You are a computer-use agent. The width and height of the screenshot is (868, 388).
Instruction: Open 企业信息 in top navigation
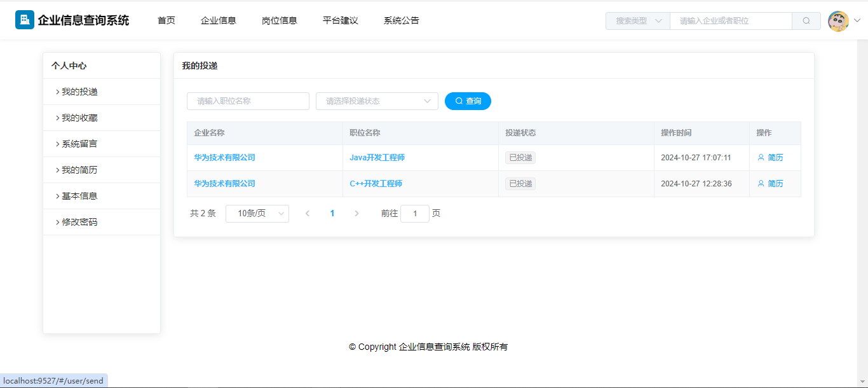click(x=218, y=20)
